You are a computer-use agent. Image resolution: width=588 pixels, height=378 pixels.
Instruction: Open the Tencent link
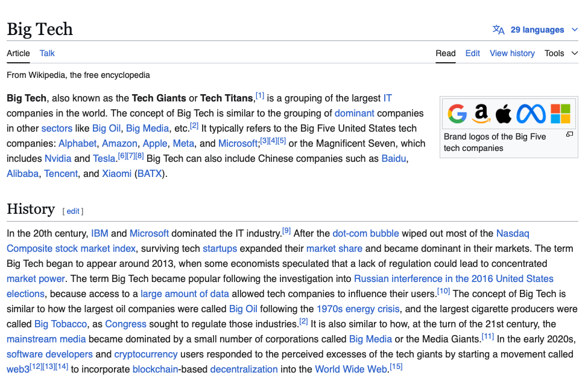[x=61, y=173]
